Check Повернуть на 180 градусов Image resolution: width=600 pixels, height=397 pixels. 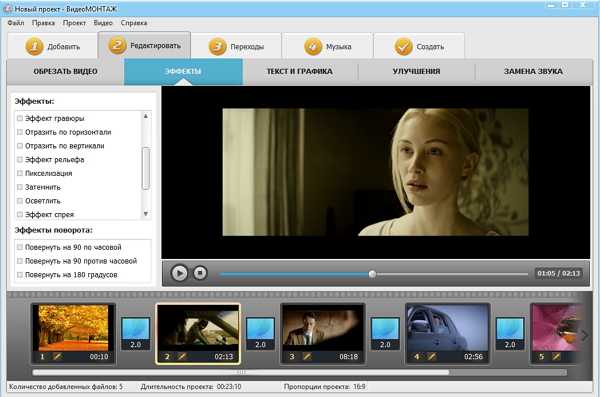(20, 275)
